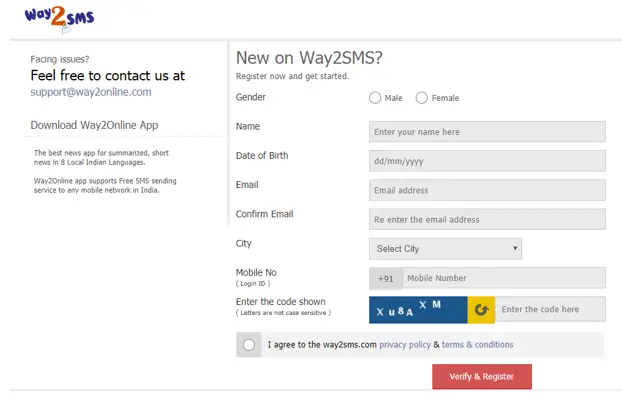The image size is (622, 396).
Task: Click the Verify & Register button
Action: coord(482,377)
